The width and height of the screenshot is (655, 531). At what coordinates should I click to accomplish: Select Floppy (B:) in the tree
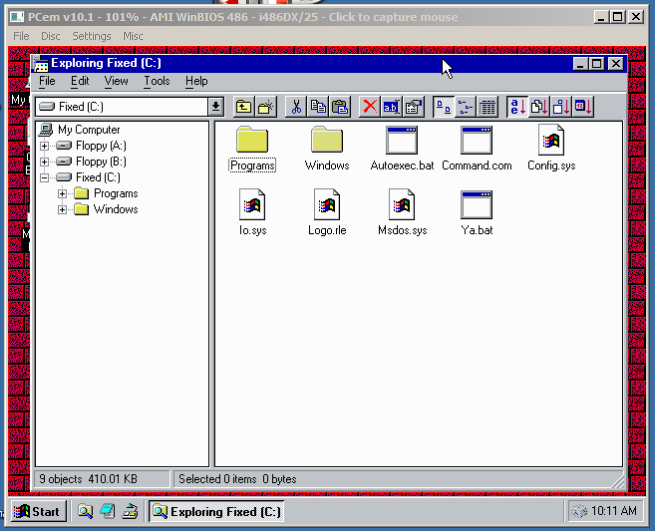coord(101,162)
